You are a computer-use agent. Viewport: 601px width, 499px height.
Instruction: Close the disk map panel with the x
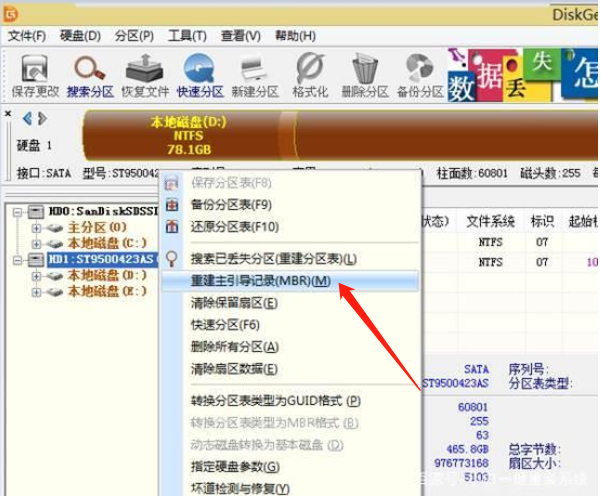[8, 113]
